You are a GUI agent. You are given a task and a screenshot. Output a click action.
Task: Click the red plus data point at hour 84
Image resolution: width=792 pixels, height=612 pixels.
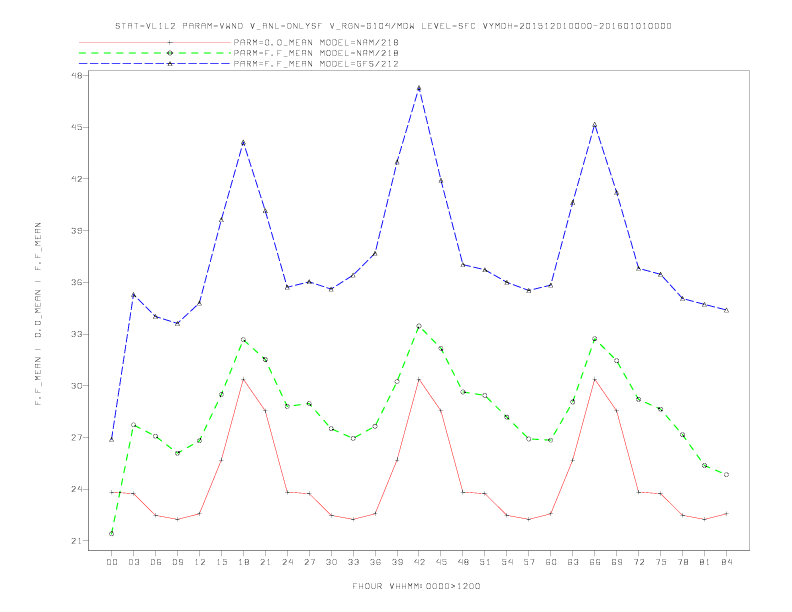pyautogui.click(x=726, y=514)
